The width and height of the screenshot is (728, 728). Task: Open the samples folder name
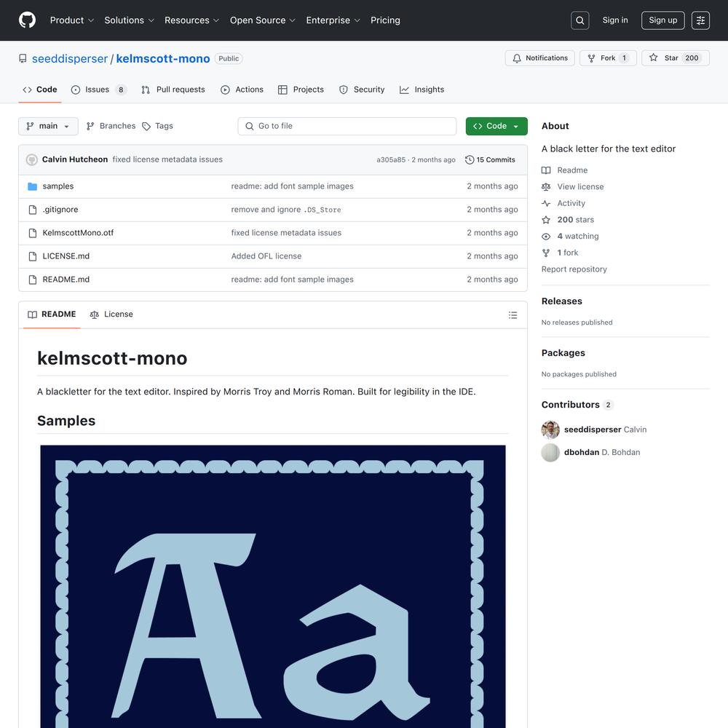pos(58,186)
